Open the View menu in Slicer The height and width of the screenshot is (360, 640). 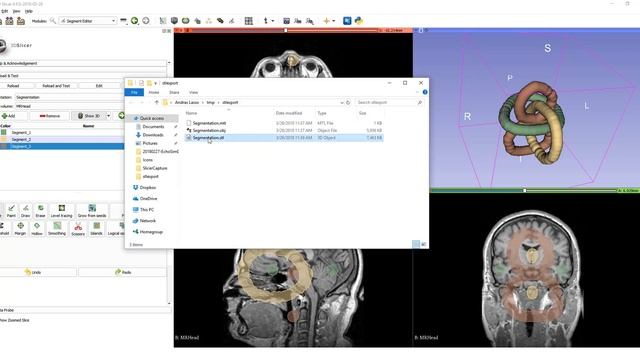16,11
